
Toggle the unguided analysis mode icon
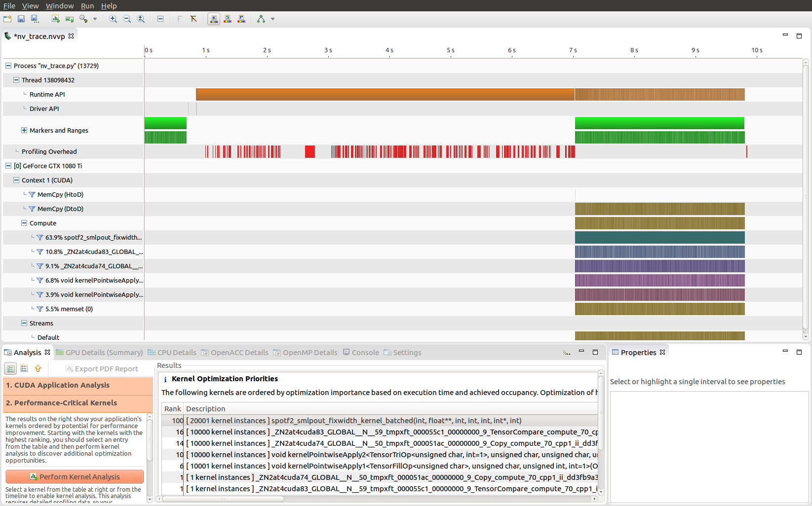click(x=24, y=368)
